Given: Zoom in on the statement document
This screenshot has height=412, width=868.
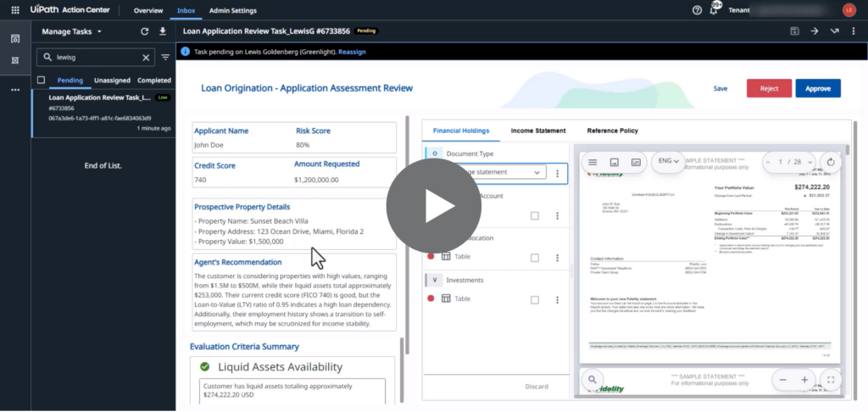Looking at the screenshot, I should 804,380.
